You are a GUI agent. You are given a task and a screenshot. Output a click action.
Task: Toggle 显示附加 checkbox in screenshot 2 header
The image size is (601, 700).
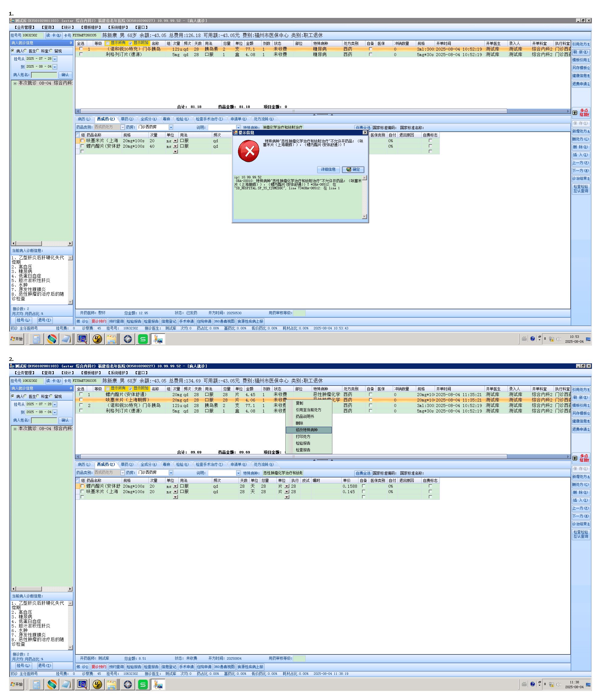[131, 389]
